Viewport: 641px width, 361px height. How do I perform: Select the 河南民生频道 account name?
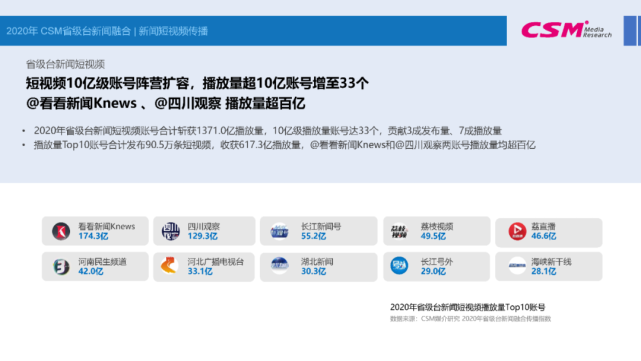point(102,262)
